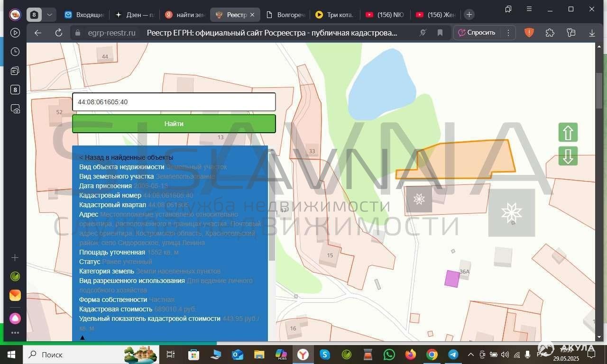The height and width of the screenshot is (364, 607).
Task: Click the green up arrow map button
Action: (568, 133)
